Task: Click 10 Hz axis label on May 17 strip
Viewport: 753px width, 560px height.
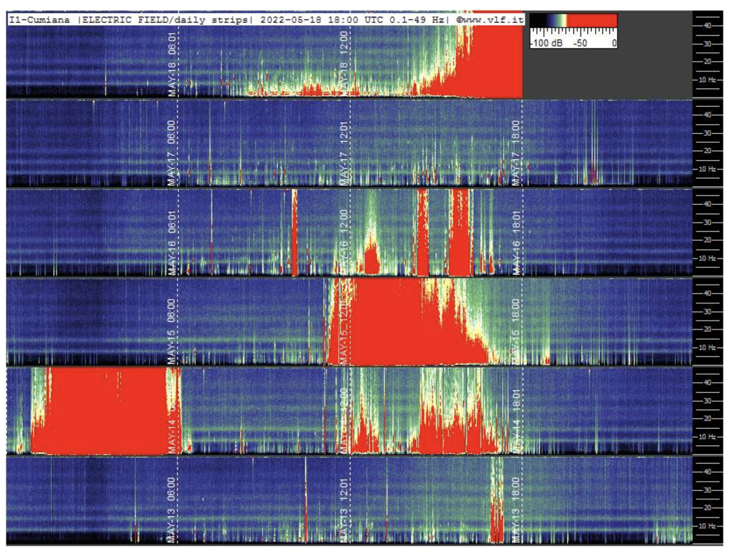Action: pyautogui.click(x=707, y=169)
